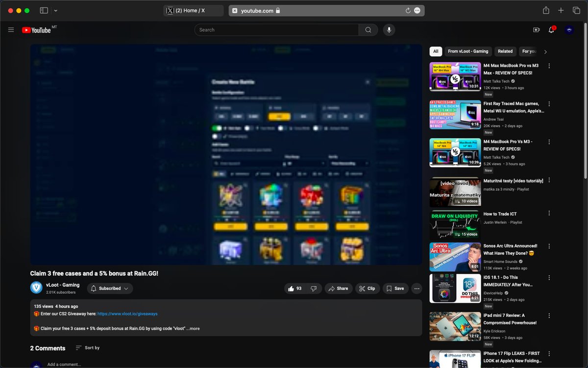Show Safari tab overview
Image resolution: width=588 pixels, height=368 pixels.
click(x=576, y=10)
